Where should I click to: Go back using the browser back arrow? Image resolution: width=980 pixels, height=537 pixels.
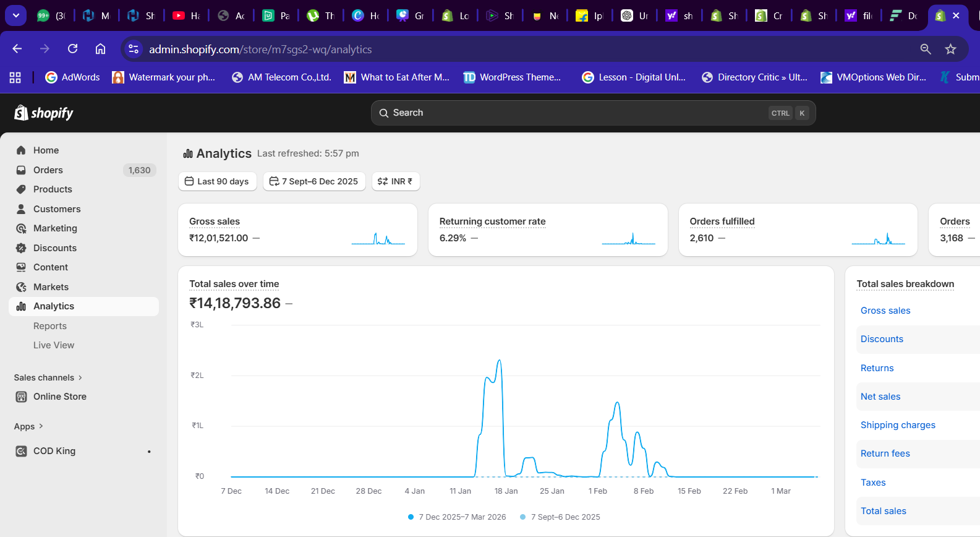click(x=17, y=49)
